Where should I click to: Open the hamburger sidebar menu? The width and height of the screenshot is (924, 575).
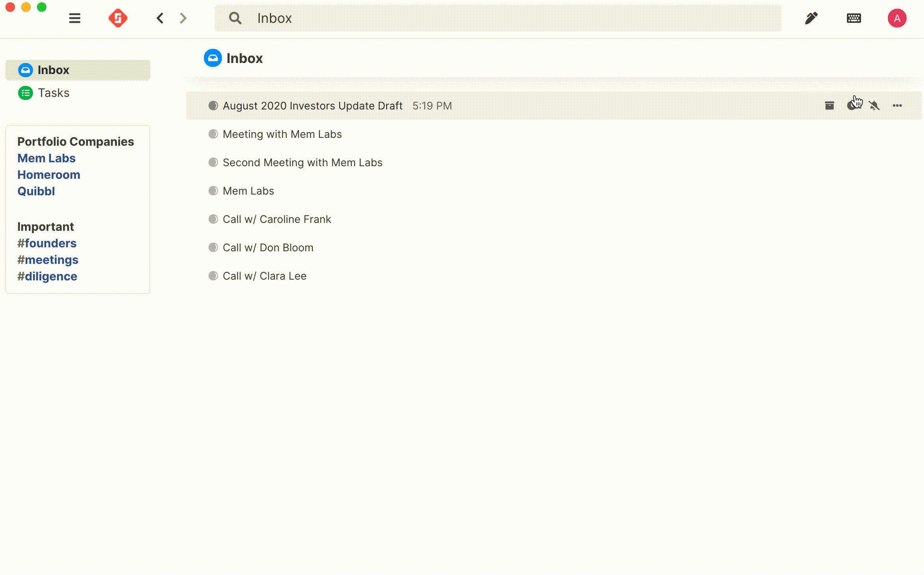pyautogui.click(x=75, y=18)
